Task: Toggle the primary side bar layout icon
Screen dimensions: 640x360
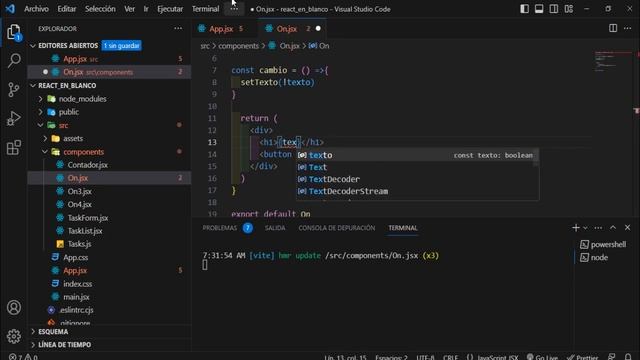Action: [x=524, y=9]
